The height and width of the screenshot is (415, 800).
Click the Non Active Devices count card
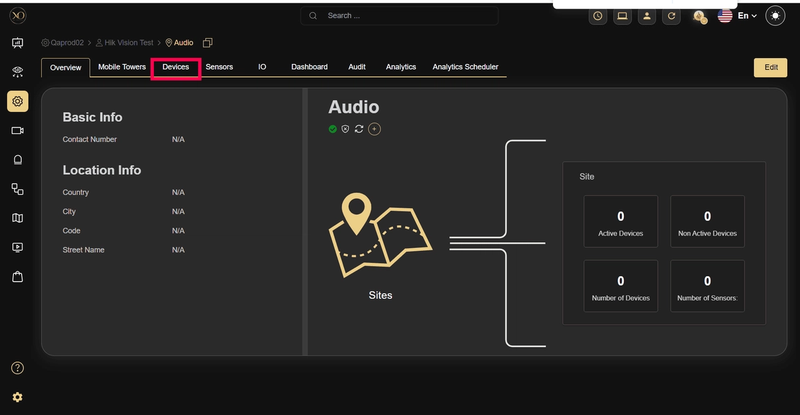click(x=707, y=222)
